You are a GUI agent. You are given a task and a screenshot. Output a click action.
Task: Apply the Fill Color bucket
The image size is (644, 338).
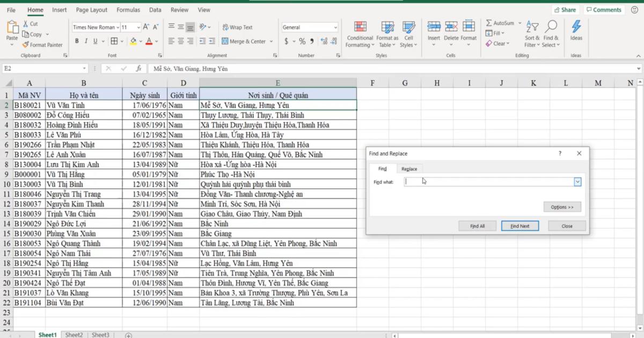pyautogui.click(x=133, y=41)
